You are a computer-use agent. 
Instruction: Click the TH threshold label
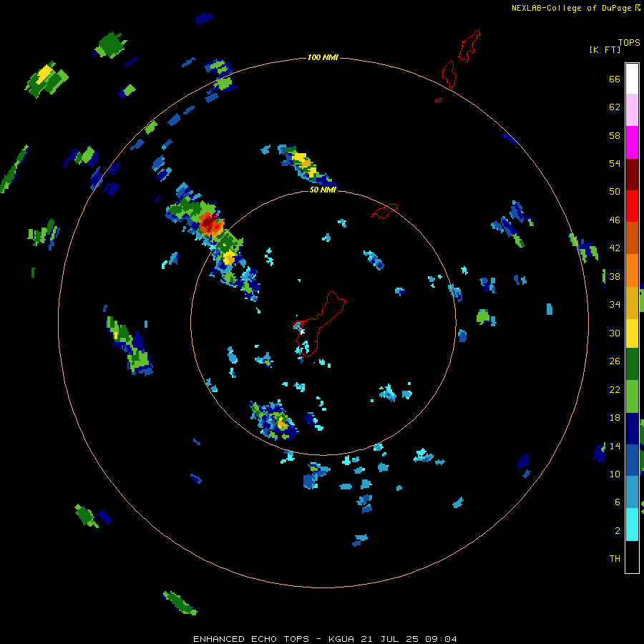coord(615,559)
